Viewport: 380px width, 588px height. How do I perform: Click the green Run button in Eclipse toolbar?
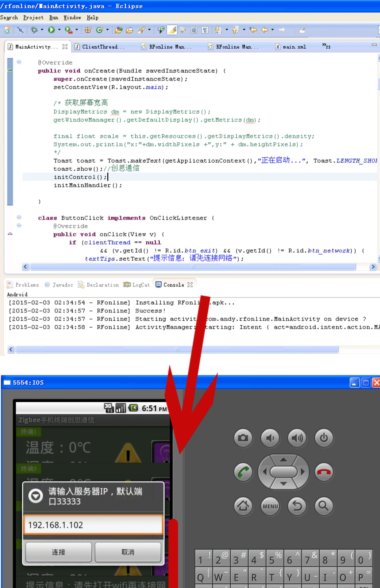51,30
